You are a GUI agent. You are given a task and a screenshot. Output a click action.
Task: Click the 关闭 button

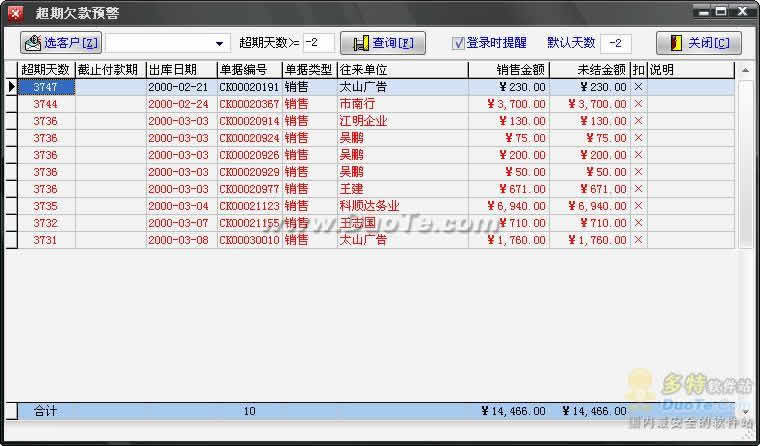pyautogui.click(x=698, y=43)
